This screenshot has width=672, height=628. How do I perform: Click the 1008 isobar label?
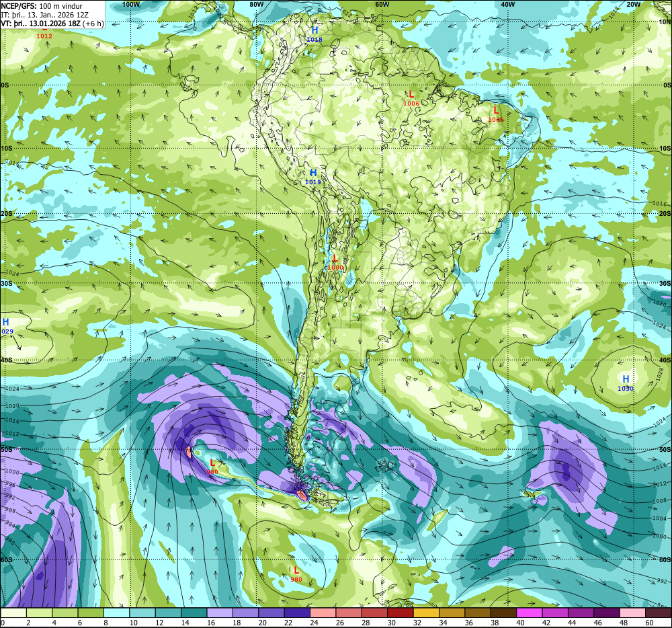coord(660,501)
